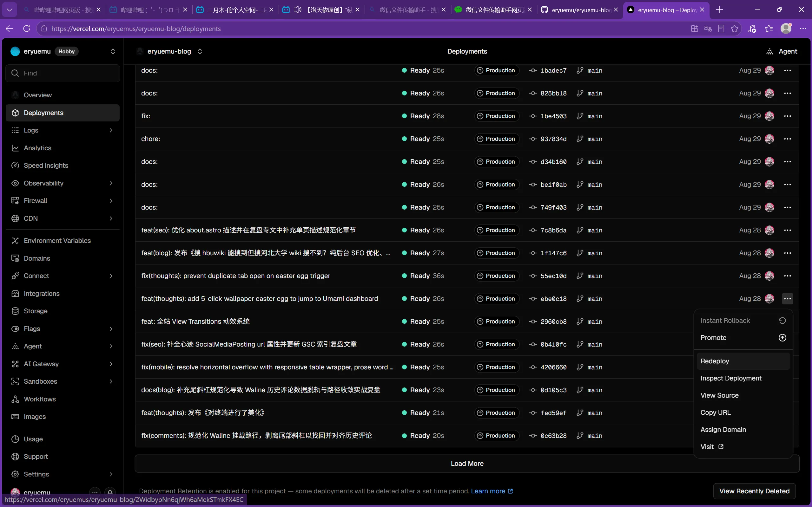Open the Deployments sidebar page
812x507 pixels.
[63, 113]
